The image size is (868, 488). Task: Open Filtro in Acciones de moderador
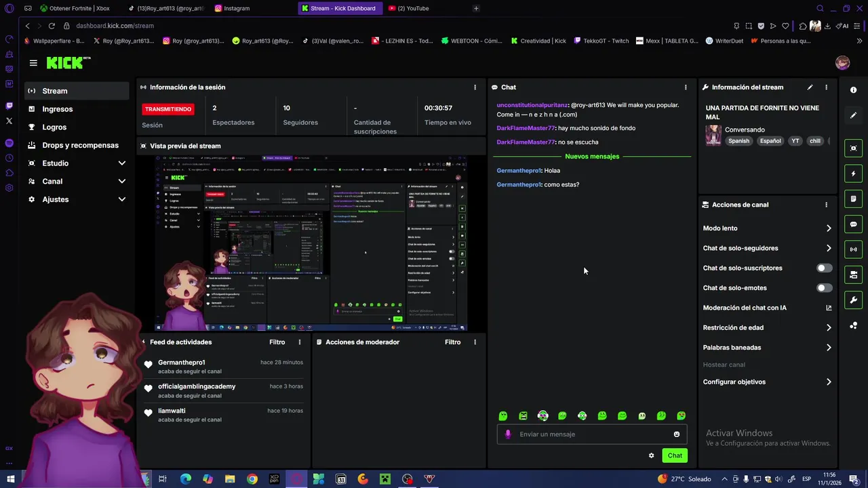452,342
